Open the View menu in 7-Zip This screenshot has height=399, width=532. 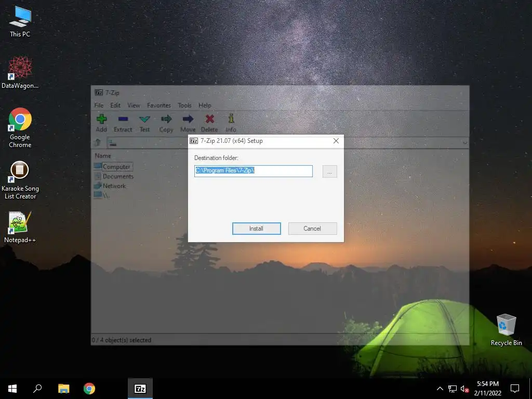coord(134,105)
